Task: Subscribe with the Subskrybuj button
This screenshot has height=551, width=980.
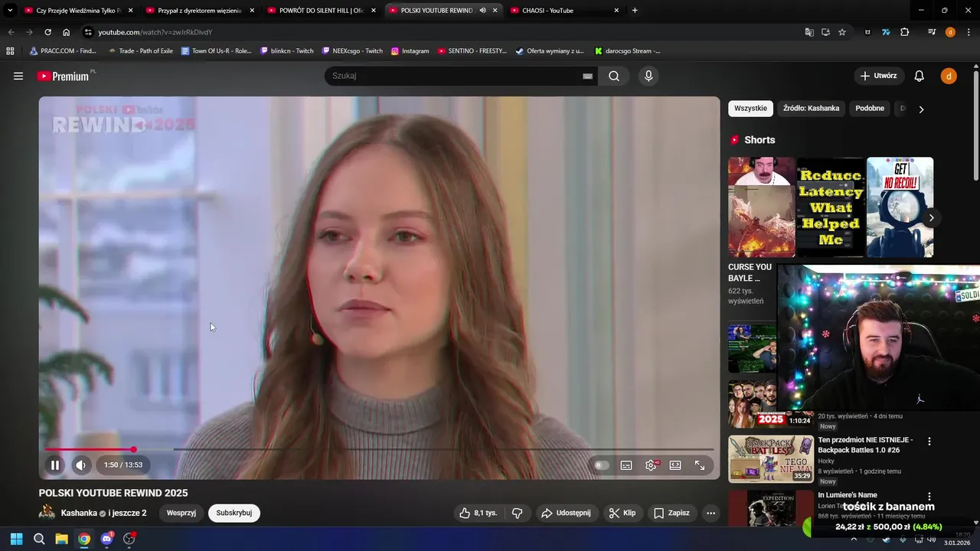Action: (x=234, y=513)
